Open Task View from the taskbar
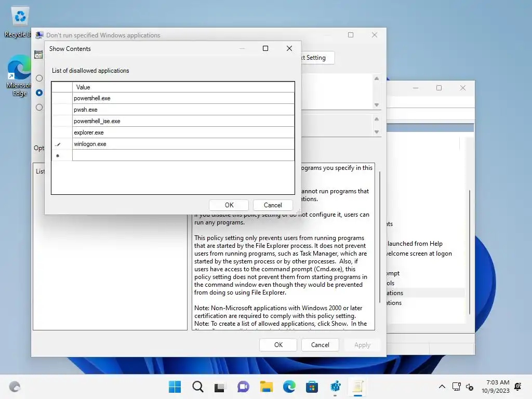The height and width of the screenshot is (399, 532). point(220,387)
